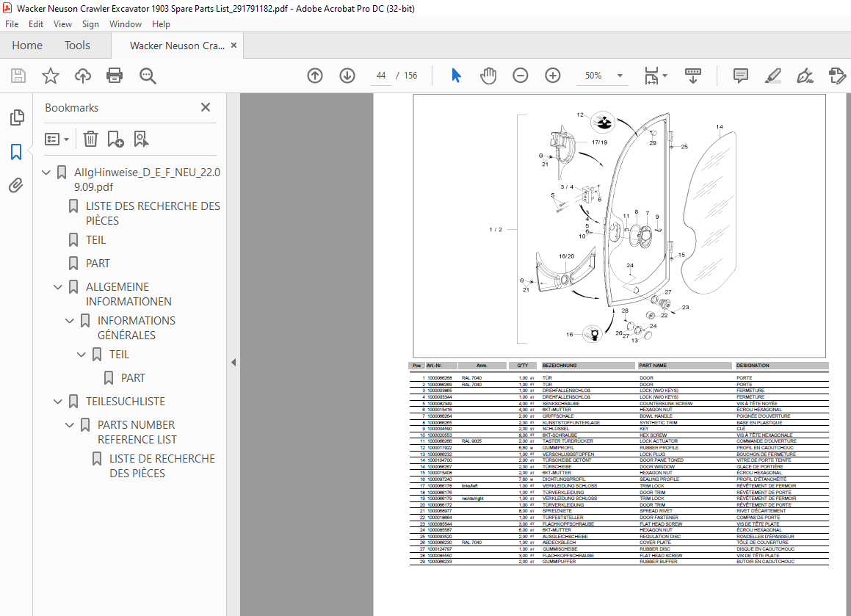851x616 pixels.
Task: Click the Save file icon
Action: (x=18, y=76)
